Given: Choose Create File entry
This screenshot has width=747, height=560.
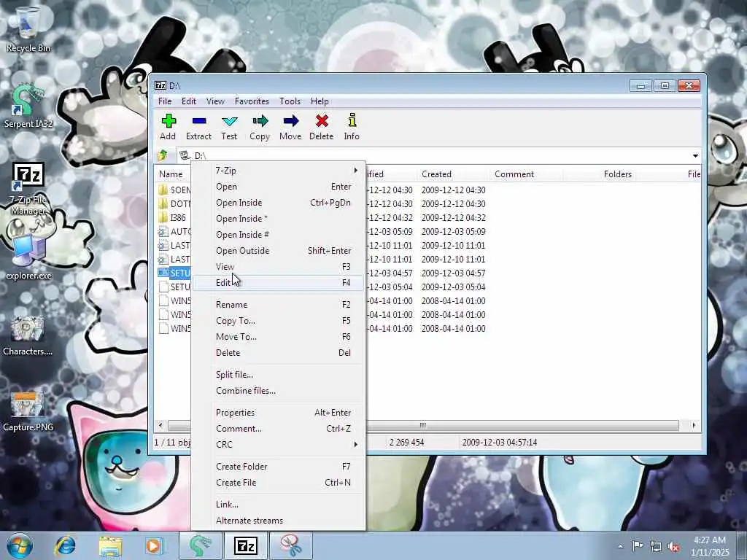Looking at the screenshot, I should (x=278, y=483).
